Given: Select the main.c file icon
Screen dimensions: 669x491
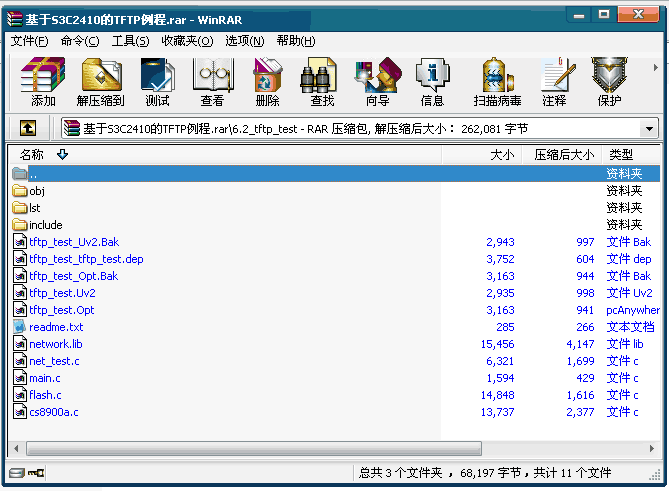Looking at the screenshot, I should (x=20, y=378).
